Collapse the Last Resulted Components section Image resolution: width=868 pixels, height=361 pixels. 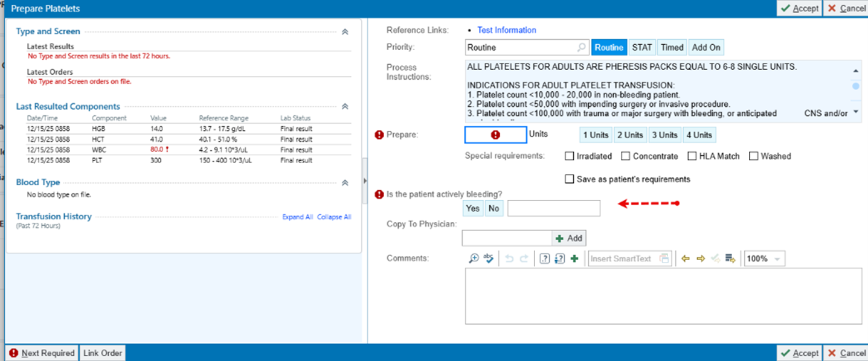(x=345, y=107)
